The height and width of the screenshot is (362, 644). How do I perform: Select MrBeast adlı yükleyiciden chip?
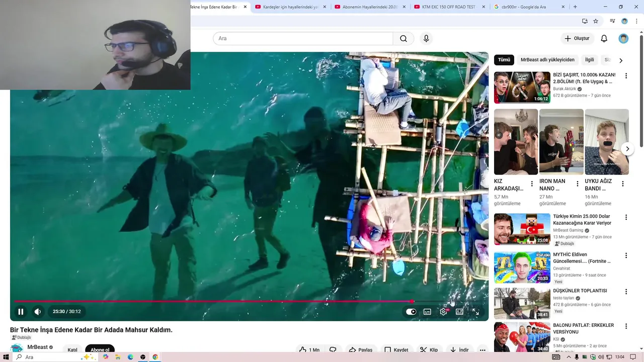(x=547, y=60)
